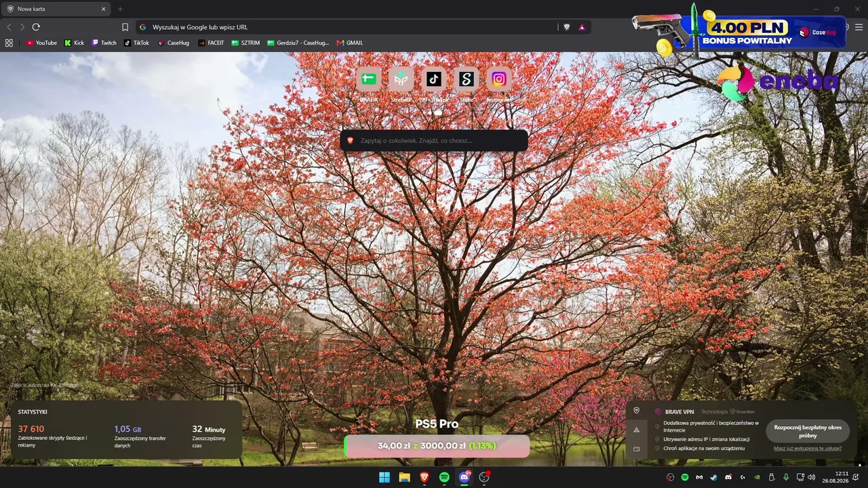This screenshot has height=488, width=868.
Task: Open the GMAIL bookmark
Action: click(x=350, y=43)
